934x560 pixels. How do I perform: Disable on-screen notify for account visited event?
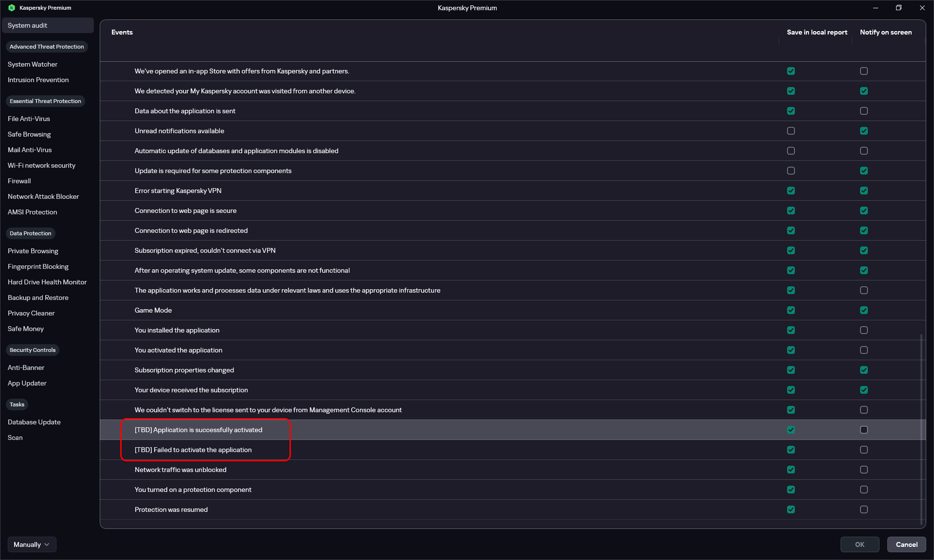click(x=864, y=91)
